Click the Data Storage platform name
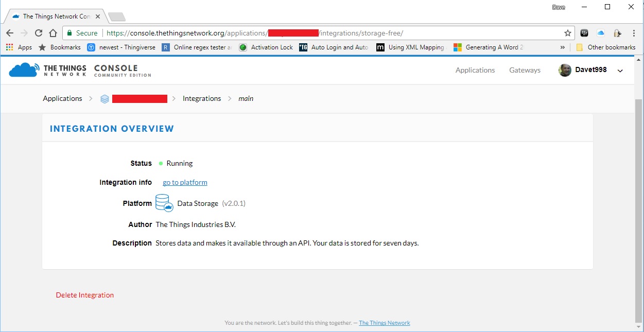 pyautogui.click(x=198, y=203)
